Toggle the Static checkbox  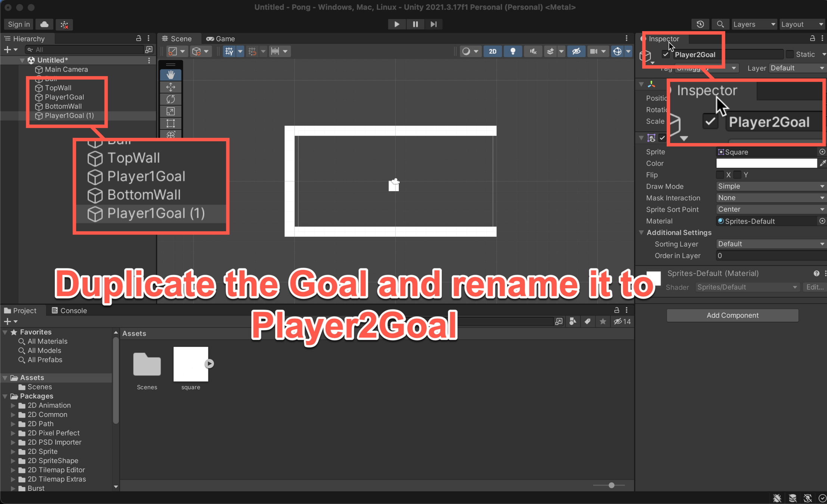[x=790, y=55]
